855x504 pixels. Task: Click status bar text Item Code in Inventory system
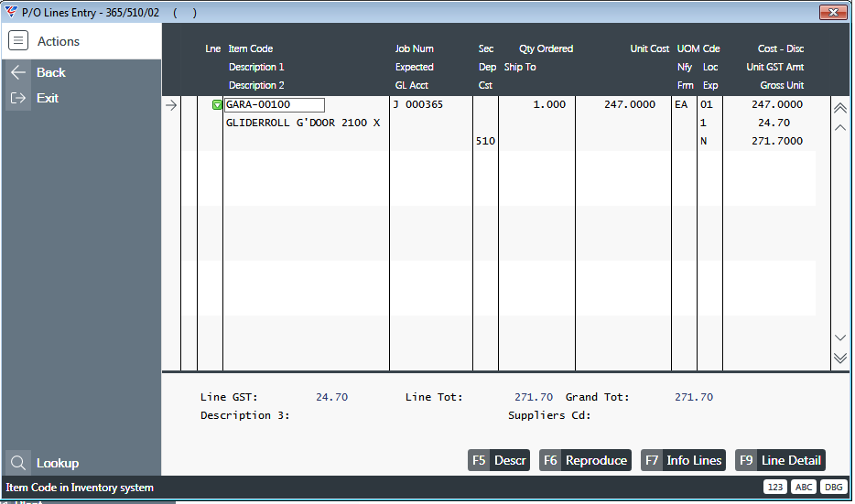tap(80, 488)
